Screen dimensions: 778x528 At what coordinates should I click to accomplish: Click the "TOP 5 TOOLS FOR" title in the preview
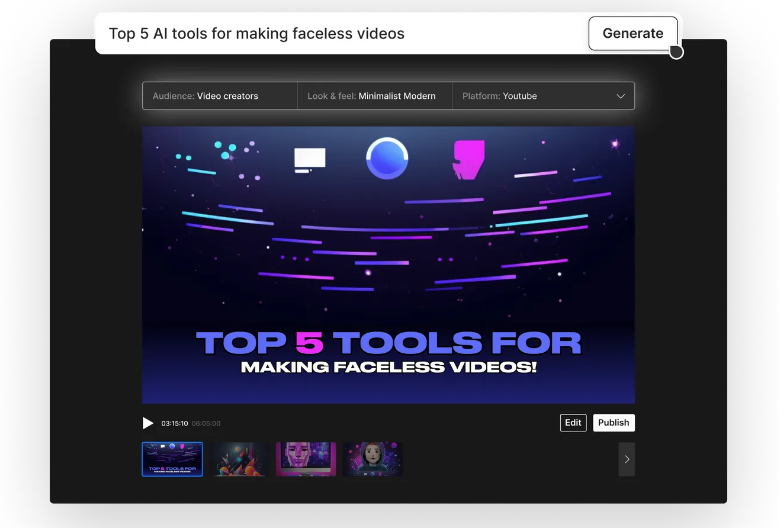coord(388,343)
